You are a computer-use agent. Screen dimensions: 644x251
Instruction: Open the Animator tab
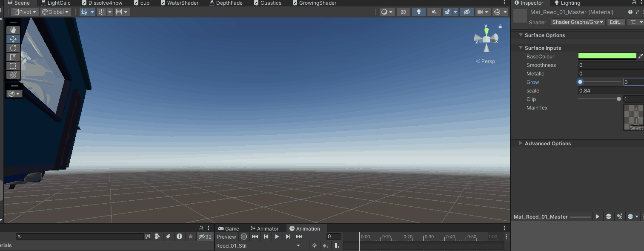(x=264, y=229)
